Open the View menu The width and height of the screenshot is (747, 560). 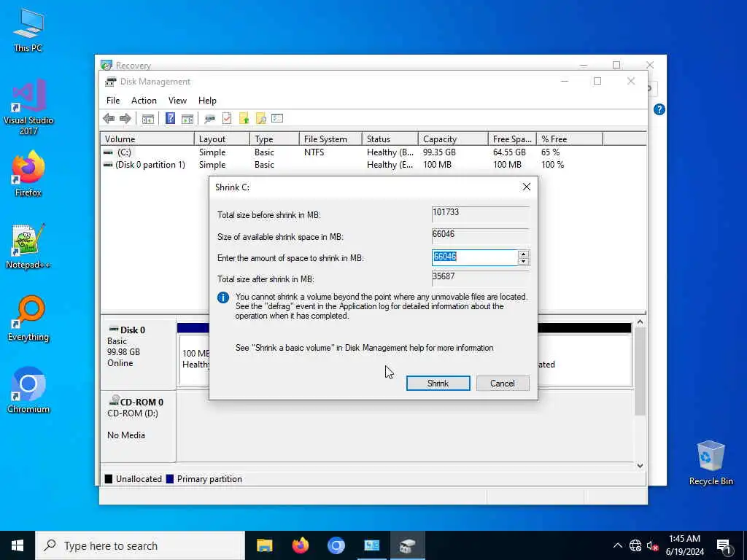coord(177,101)
